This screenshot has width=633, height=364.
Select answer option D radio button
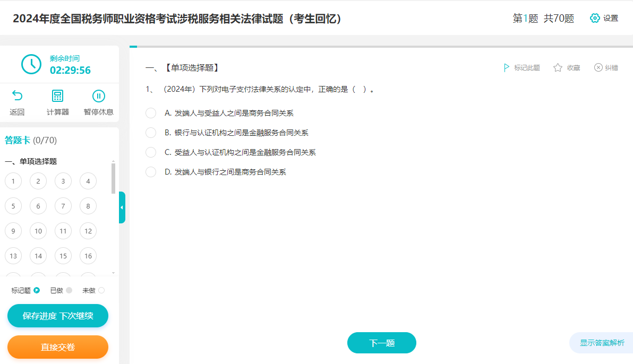tap(150, 172)
